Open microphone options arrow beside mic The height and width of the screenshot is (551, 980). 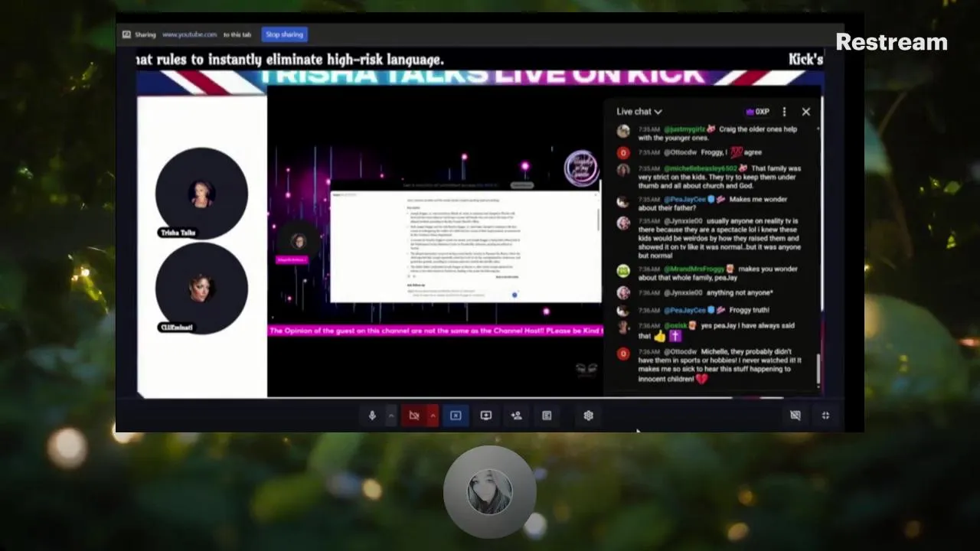click(x=390, y=416)
